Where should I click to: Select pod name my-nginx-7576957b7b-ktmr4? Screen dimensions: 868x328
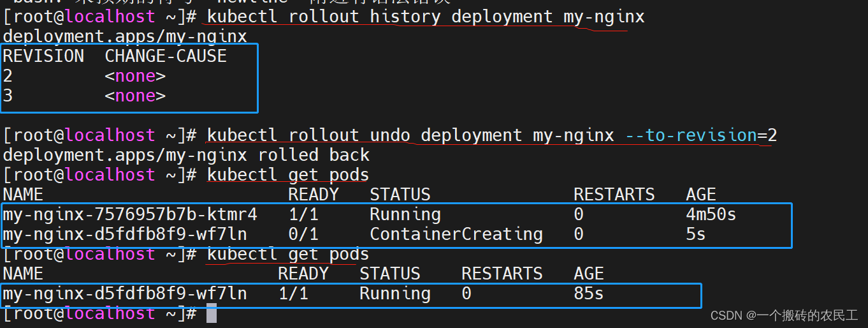coord(130,214)
